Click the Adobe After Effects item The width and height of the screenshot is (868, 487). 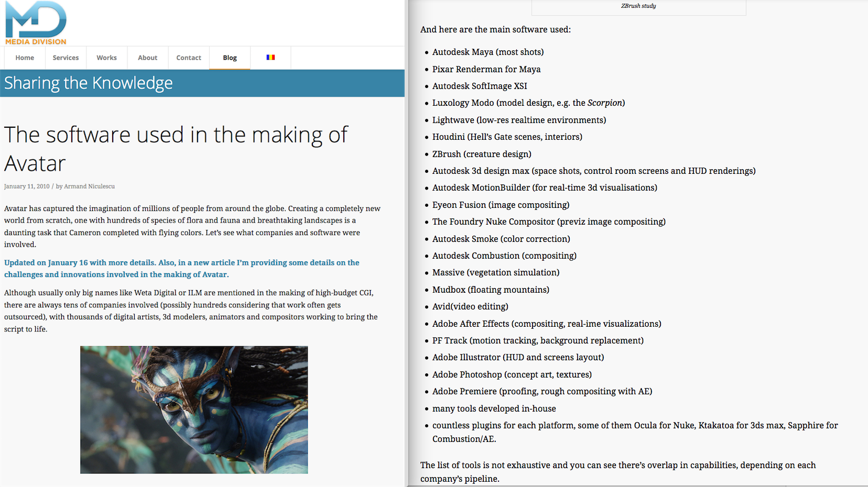tap(547, 324)
